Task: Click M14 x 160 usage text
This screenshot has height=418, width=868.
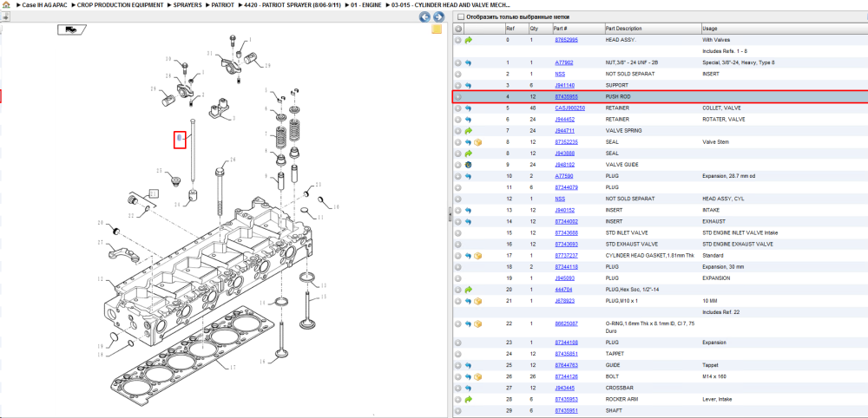Action: tap(714, 376)
